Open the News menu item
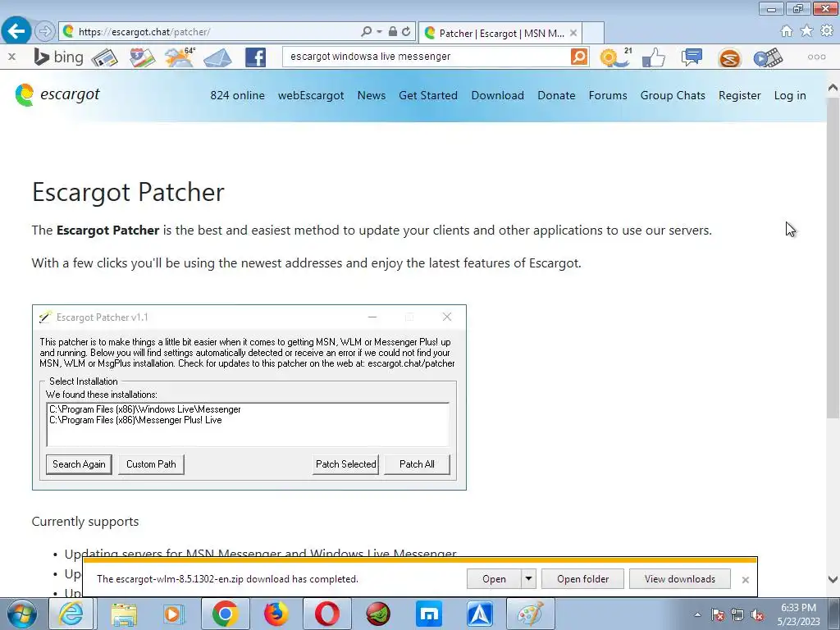Viewport: 840px width, 630px height. pyautogui.click(x=372, y=95)
